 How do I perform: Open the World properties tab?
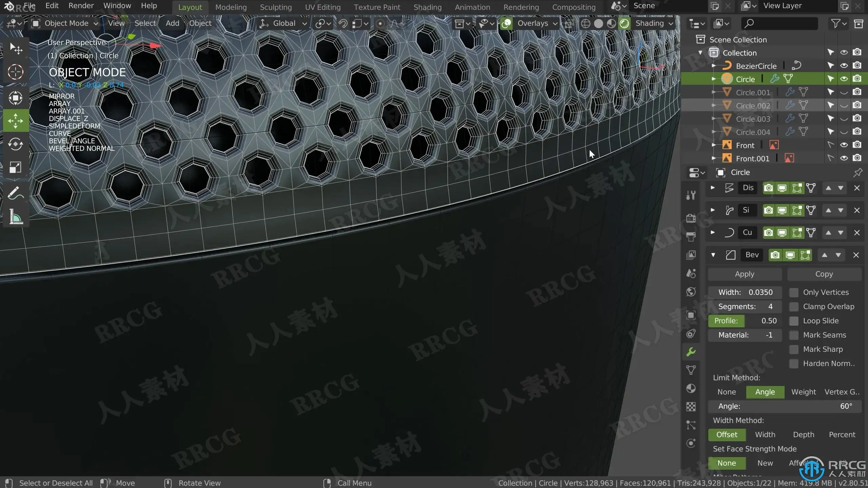(691, 292)
